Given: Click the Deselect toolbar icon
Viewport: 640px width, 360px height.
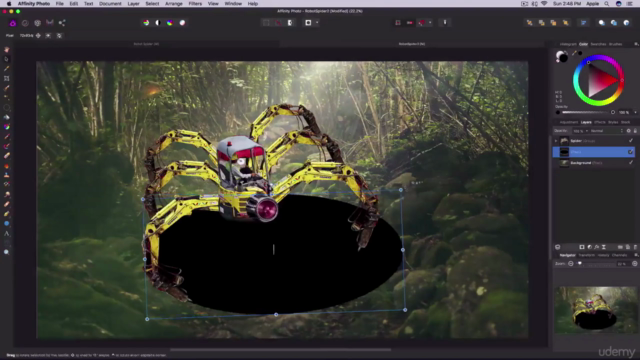Looking at the screenshot, I should click(x=278, y=23).
